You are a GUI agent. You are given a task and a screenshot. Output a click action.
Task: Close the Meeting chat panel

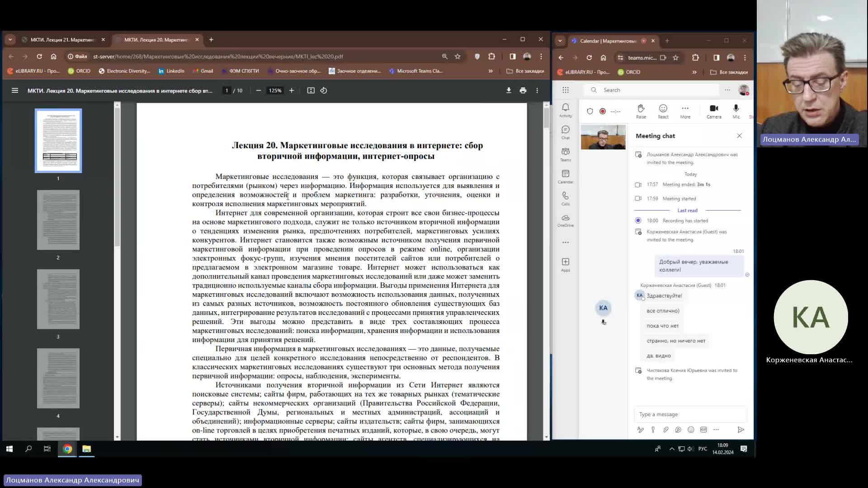click(740, 136)
